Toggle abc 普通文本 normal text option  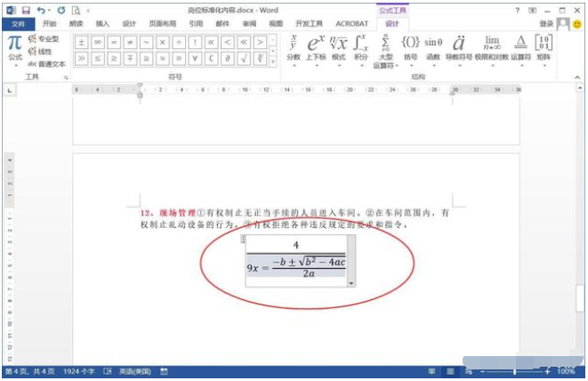click(x=46, y=64)
